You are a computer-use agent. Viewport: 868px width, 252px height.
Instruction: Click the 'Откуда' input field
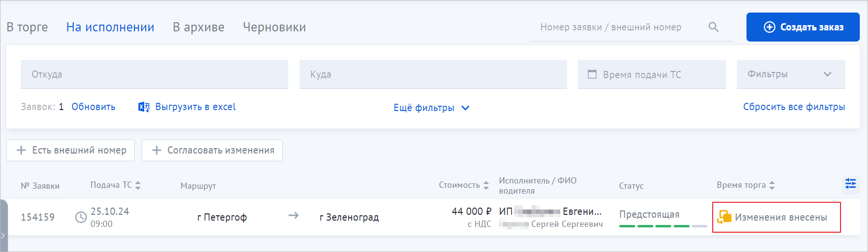[154, 74]
